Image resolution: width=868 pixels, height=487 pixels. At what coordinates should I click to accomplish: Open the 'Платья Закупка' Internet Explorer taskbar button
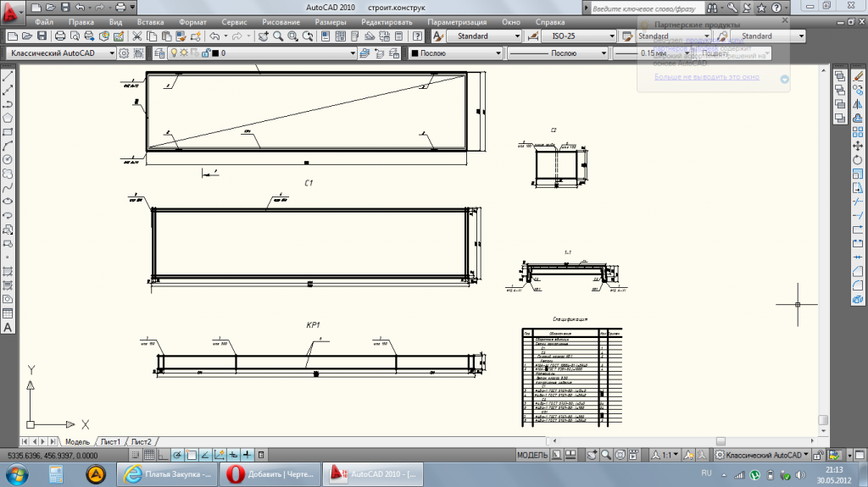click(x=167, y=474)
